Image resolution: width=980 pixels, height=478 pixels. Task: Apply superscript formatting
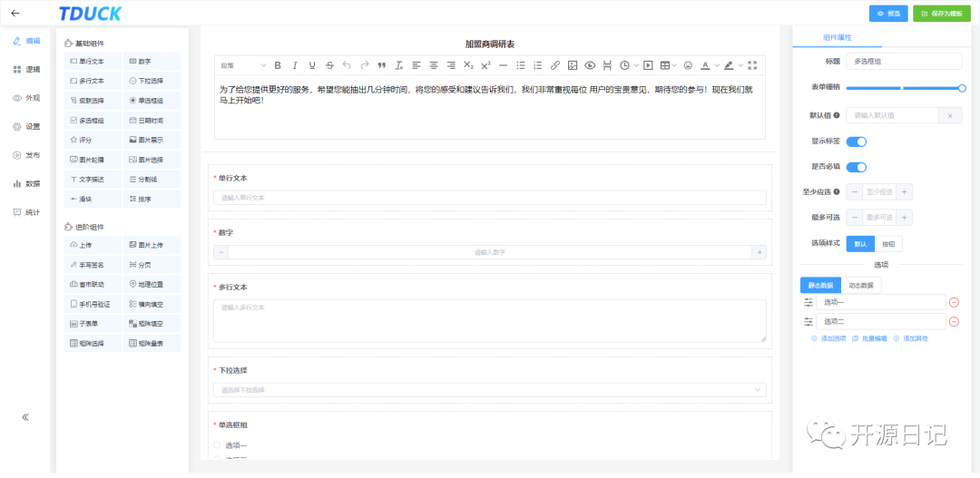(x=485, y=65)
